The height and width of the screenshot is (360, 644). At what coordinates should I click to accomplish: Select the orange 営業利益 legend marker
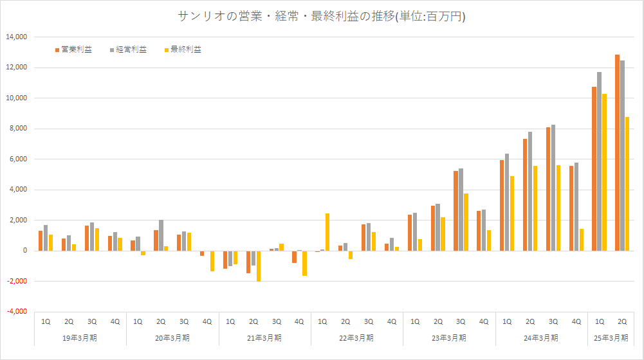tap(56, 50)
